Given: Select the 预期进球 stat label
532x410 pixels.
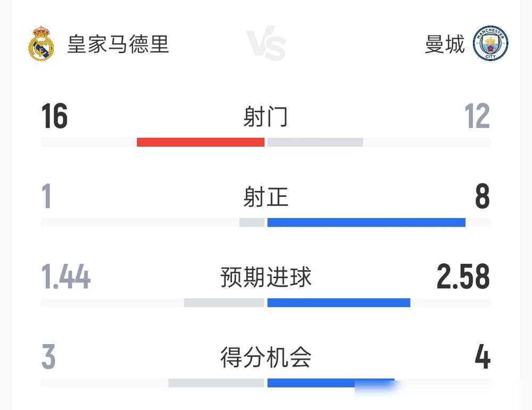Looking at the screenshot, I should (x=265, y=277).
